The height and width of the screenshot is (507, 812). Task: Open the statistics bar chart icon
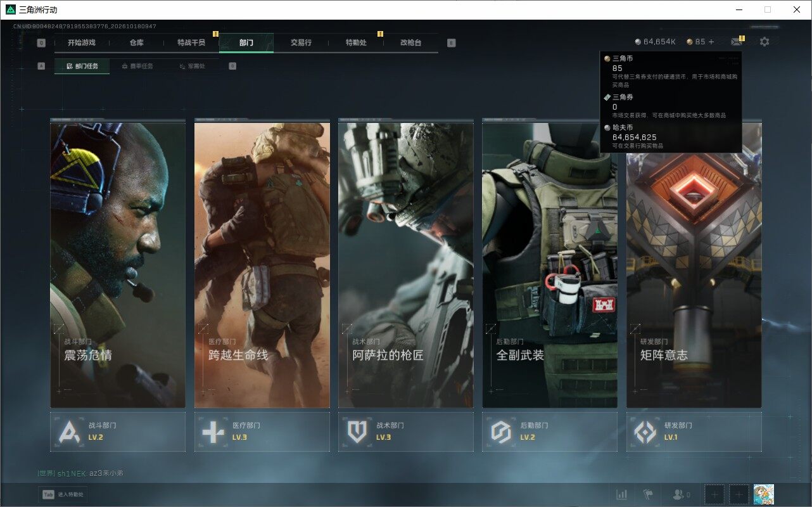[x=622, y=494]
